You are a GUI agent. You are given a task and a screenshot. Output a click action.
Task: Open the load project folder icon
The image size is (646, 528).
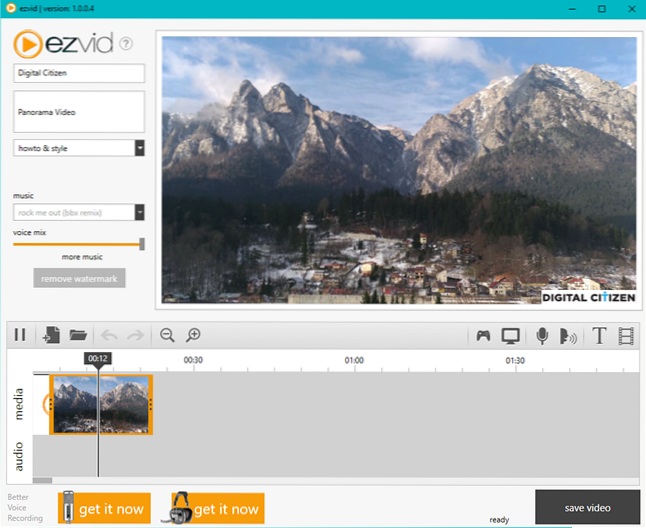[78, 336]
